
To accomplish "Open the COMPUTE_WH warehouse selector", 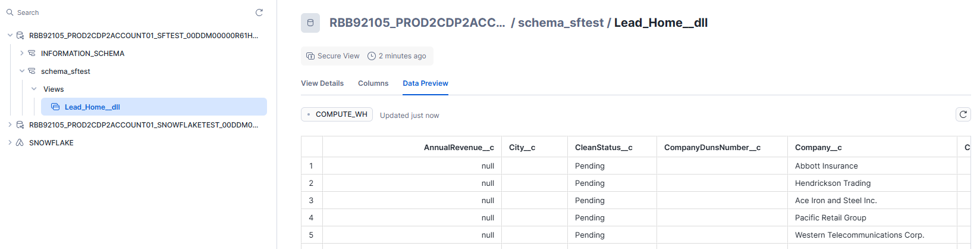I will tap(337, 114).
